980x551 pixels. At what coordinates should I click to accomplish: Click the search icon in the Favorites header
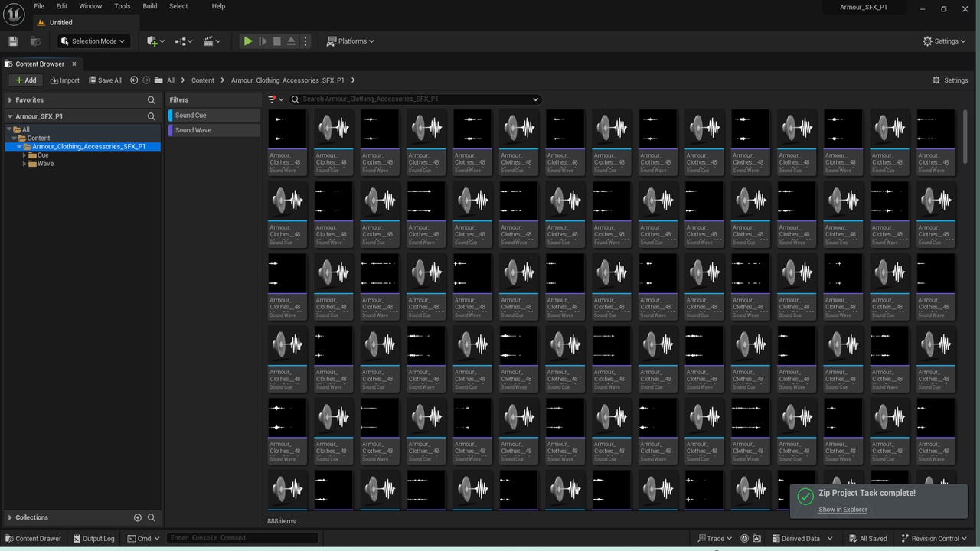151,100
